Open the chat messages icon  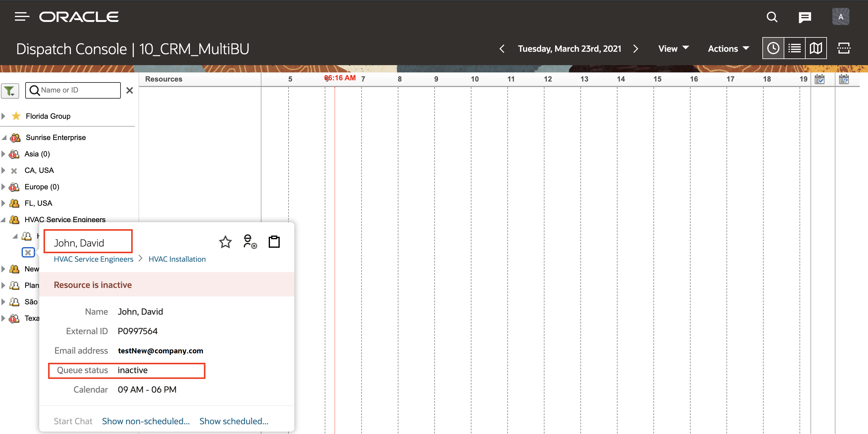pos(805,17)
